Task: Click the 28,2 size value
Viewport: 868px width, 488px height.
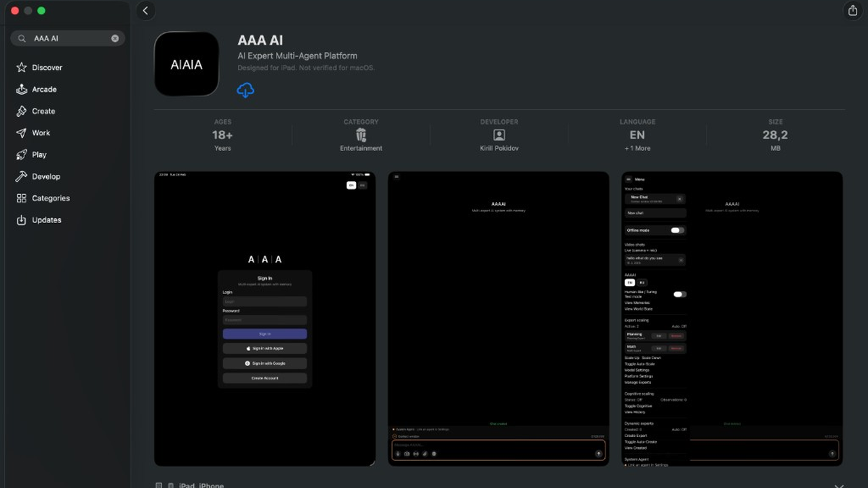Action: click(x=775, y=135)
